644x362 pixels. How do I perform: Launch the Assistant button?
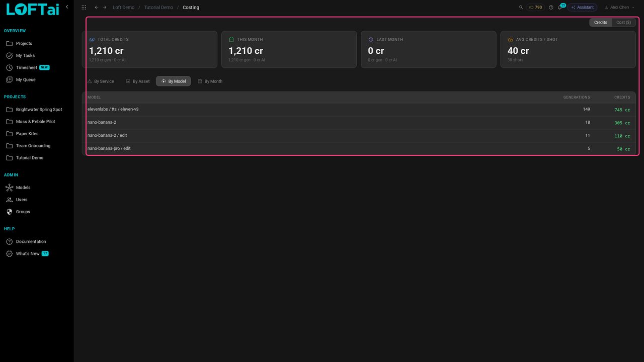[x=583, y=8]
